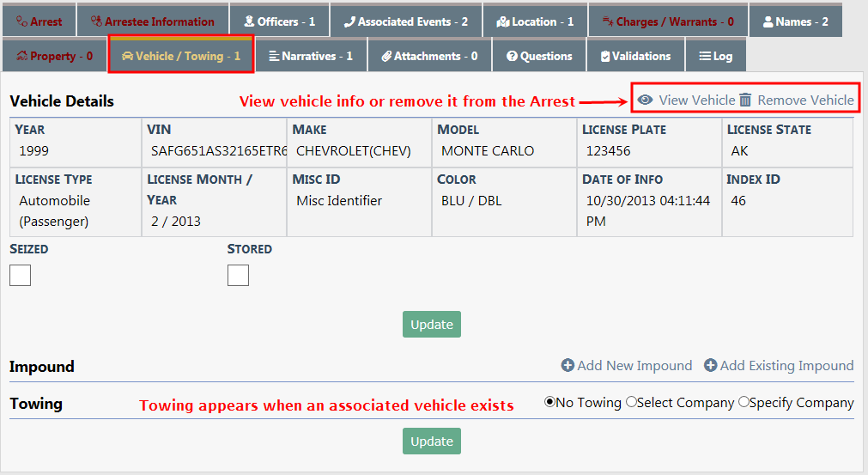
Task: Click the handcuffs icon on Arrest tab
Action: 21,21
